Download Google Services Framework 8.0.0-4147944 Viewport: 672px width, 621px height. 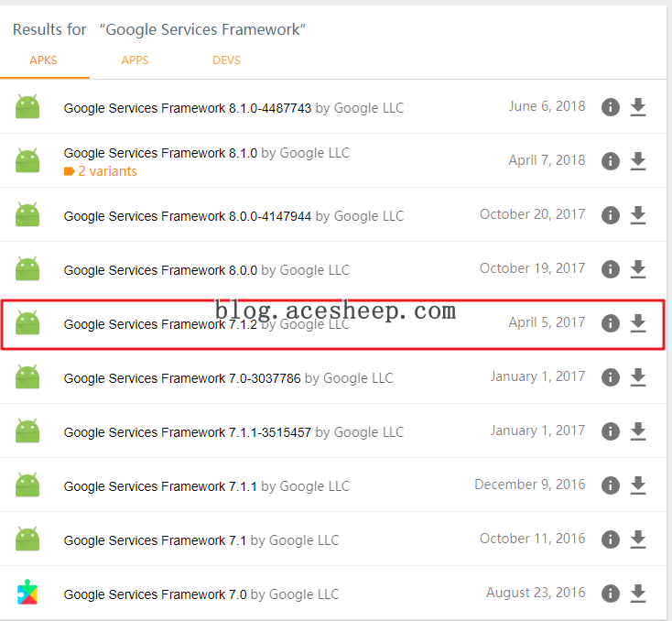pyautogui.click(x=638, y=215)
